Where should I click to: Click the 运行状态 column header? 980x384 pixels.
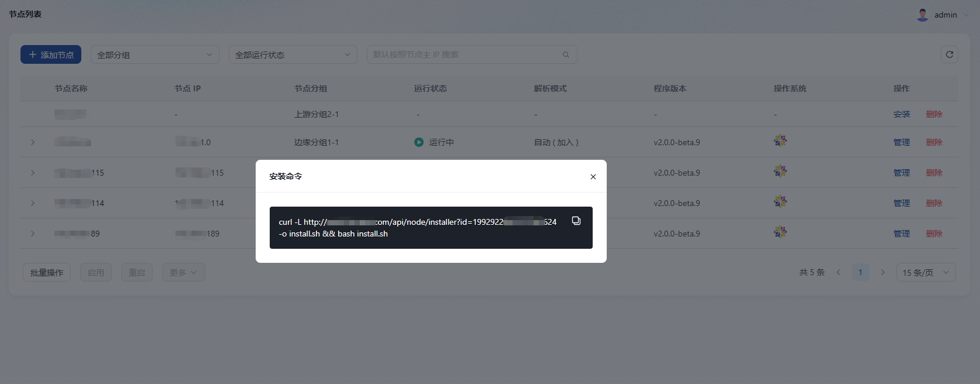click(x=431, y=88)
